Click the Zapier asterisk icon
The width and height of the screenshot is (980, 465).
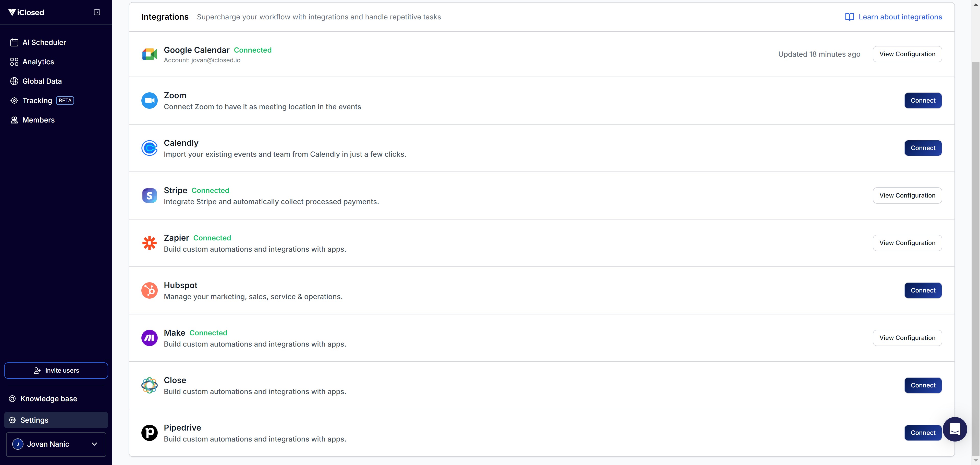(x=150, y=243)
